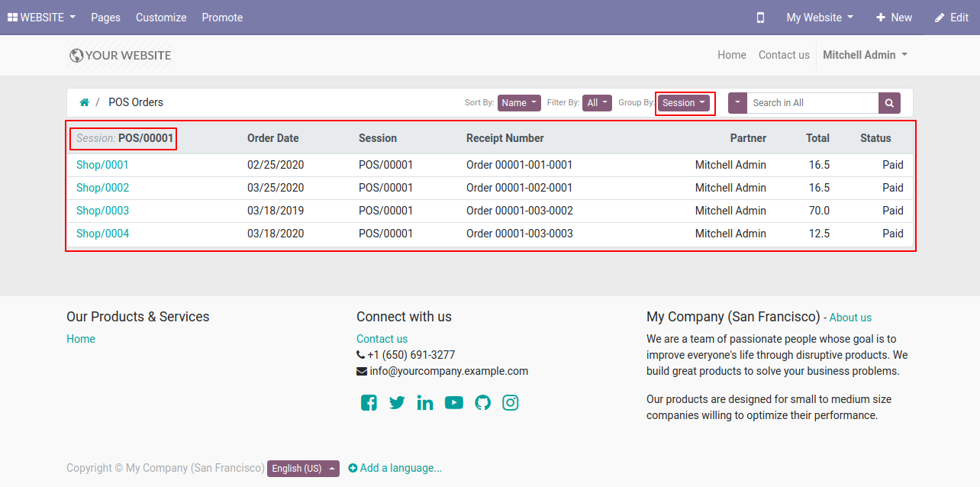Image resolution: width=980 pixels, height=487 pixels.
Task: Click the home icon in breadcrumb
Action: pyautogui.click(x=85, y=102)
